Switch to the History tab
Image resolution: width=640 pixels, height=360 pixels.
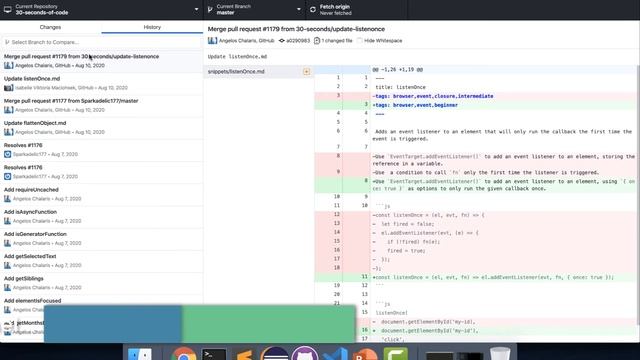coord(152,27)
